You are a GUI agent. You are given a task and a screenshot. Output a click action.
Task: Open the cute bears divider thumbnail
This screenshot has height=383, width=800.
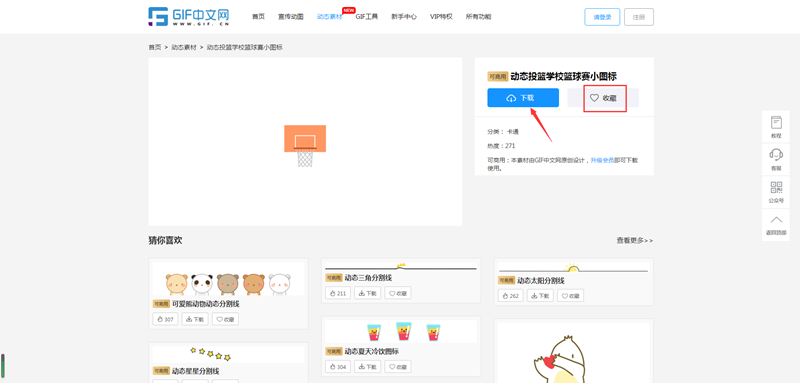[x=229, y=279]
